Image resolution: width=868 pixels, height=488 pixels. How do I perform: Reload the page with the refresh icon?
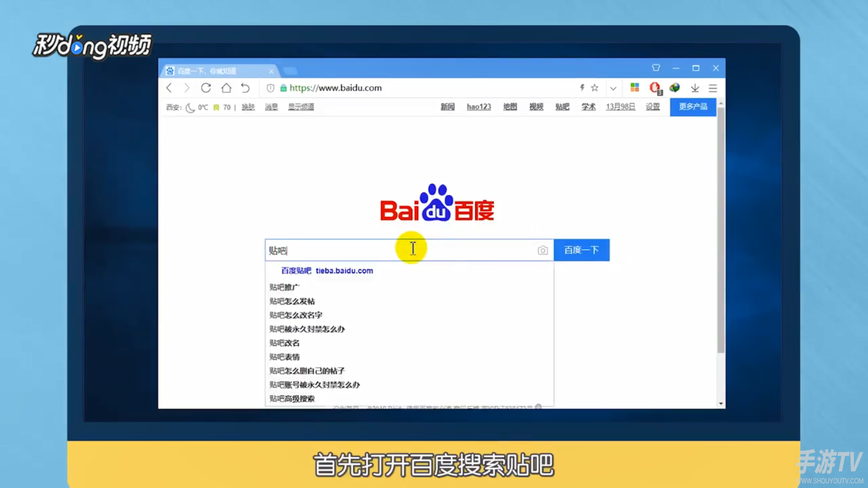click(206, 88)
